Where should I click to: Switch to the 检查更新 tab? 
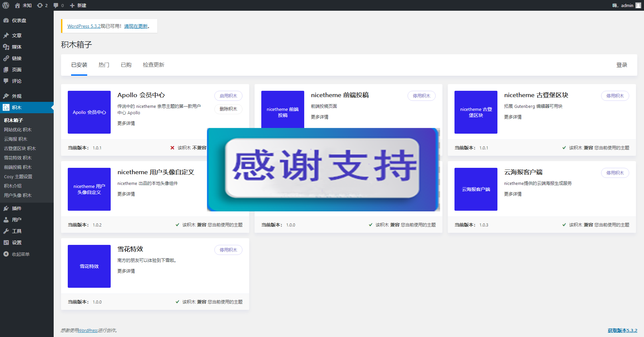[x=154, y=65]
